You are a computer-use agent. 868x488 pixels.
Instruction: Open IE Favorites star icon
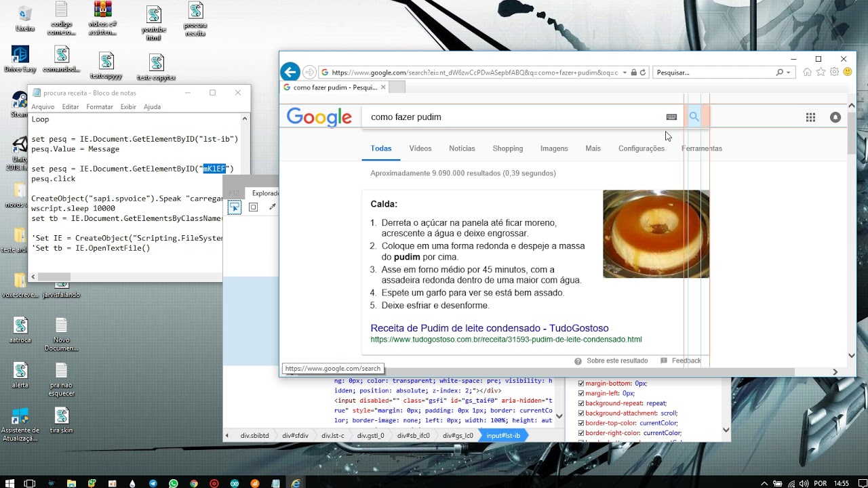pyautogui.click(x=821, y=72)
